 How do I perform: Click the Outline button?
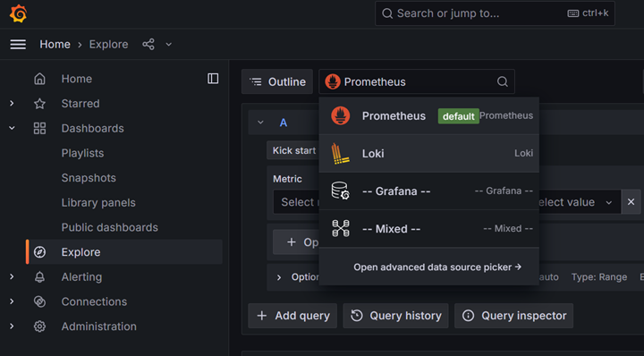click(277, 81)
